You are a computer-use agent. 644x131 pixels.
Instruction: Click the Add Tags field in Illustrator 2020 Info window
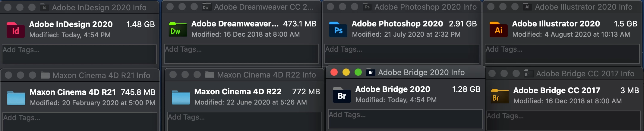[562, 54]
